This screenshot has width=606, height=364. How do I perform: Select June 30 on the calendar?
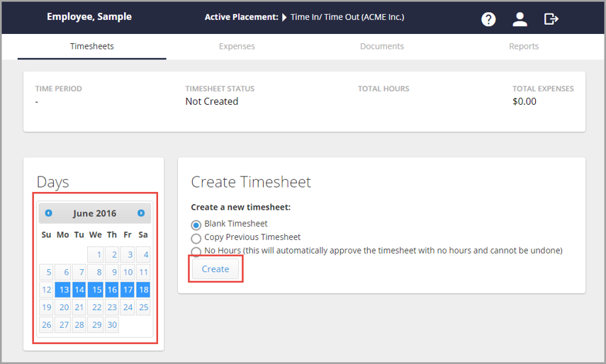pos(112,324)
